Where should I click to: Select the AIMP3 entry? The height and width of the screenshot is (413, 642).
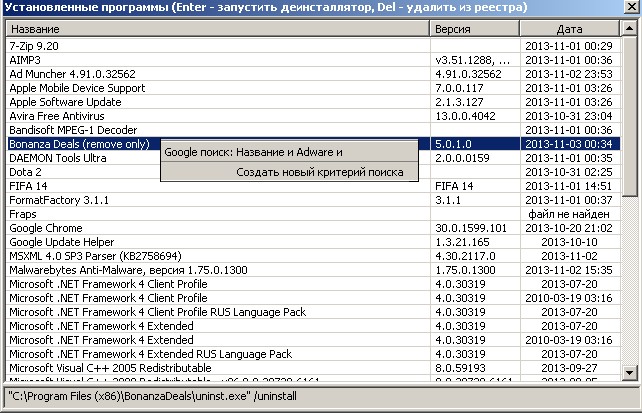pyautogui.click(x=313, y=60)
